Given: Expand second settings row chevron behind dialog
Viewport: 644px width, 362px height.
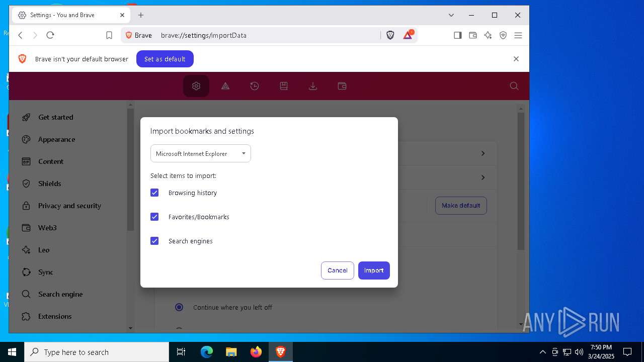Looking at the screenshot, I should pyautogui.click(x=483, y=177).
